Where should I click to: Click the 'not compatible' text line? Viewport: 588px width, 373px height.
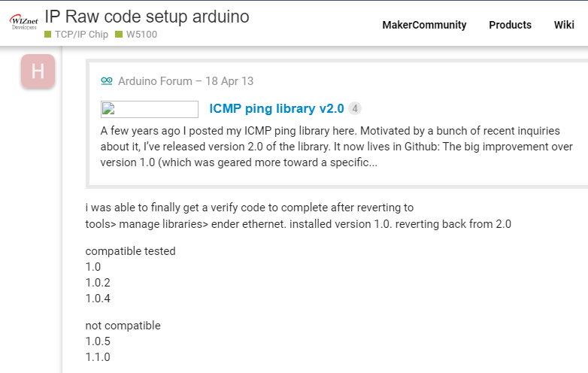coord(123,326)
